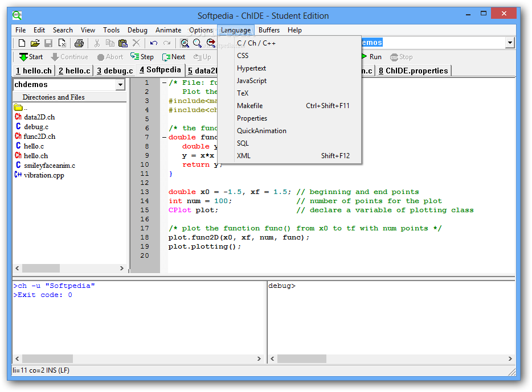Screen dimensions: 532x392
Task: Close the Language menu
Action: coord(236,30)
